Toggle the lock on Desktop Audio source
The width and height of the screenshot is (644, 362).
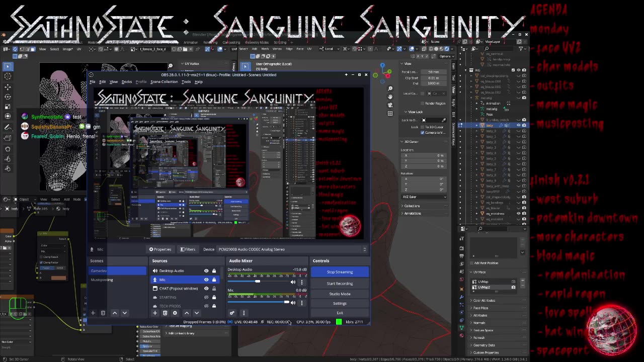coord(214,271)
